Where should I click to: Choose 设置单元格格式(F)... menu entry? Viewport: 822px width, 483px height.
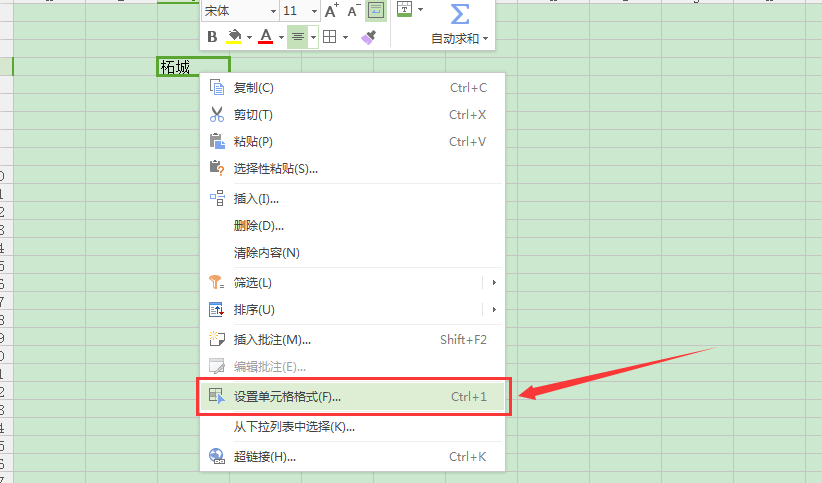point(352,397)
